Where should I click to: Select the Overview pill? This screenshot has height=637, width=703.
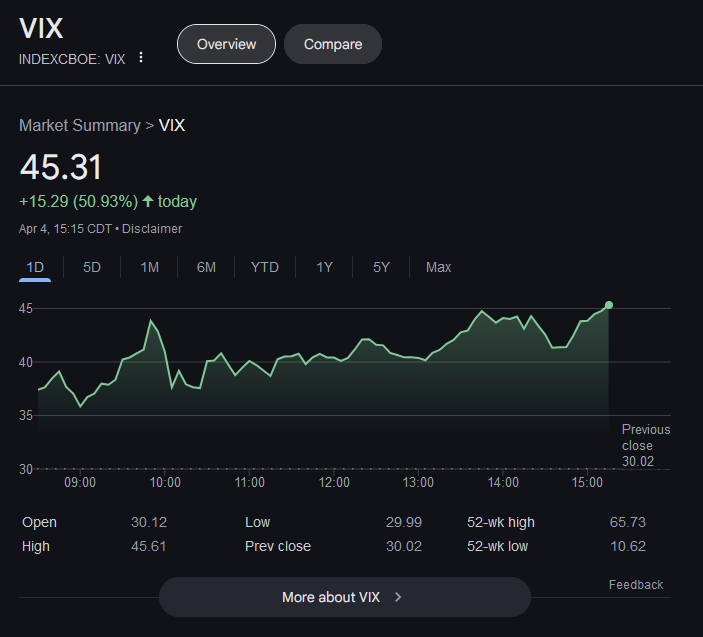pos(226,44)
